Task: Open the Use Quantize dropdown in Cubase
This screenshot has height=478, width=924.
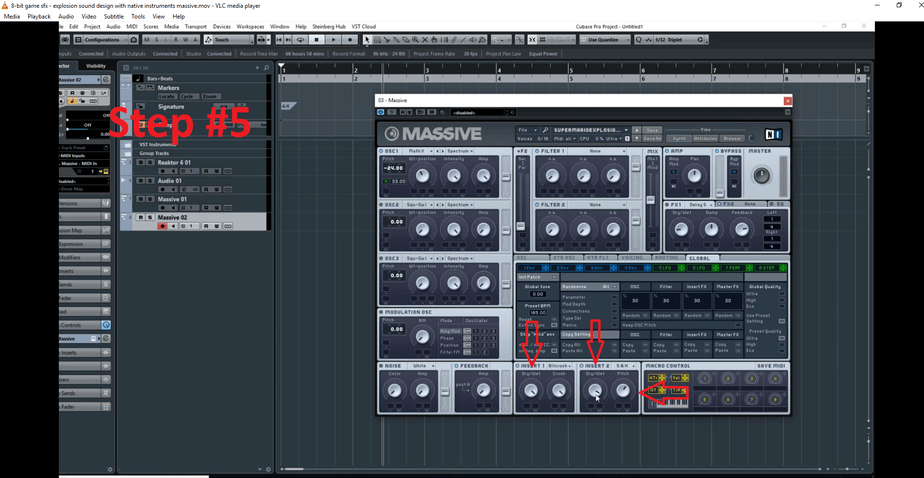Action: pyautogui.click(x=605, y=39)
